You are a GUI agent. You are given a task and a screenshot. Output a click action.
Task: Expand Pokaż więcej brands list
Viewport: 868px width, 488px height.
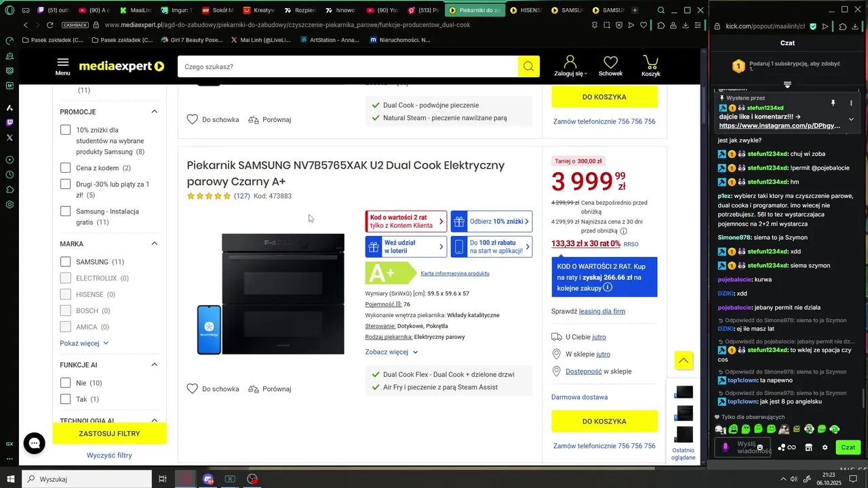[x=84, y=343]
